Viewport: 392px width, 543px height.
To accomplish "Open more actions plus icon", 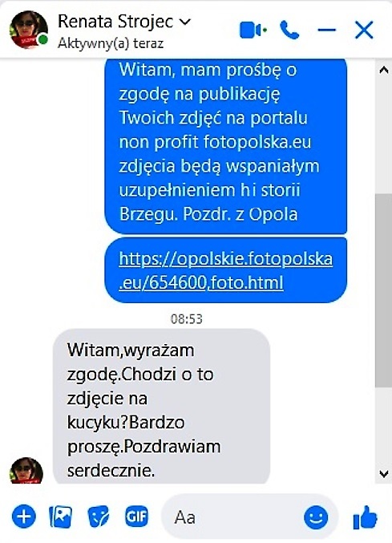I will point(24,517).
